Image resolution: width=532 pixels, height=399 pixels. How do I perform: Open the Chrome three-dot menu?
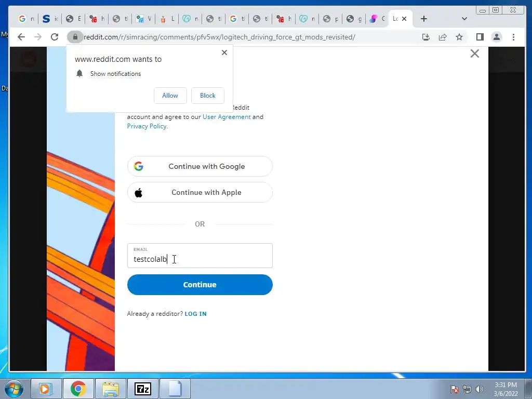tap(513, 37)
